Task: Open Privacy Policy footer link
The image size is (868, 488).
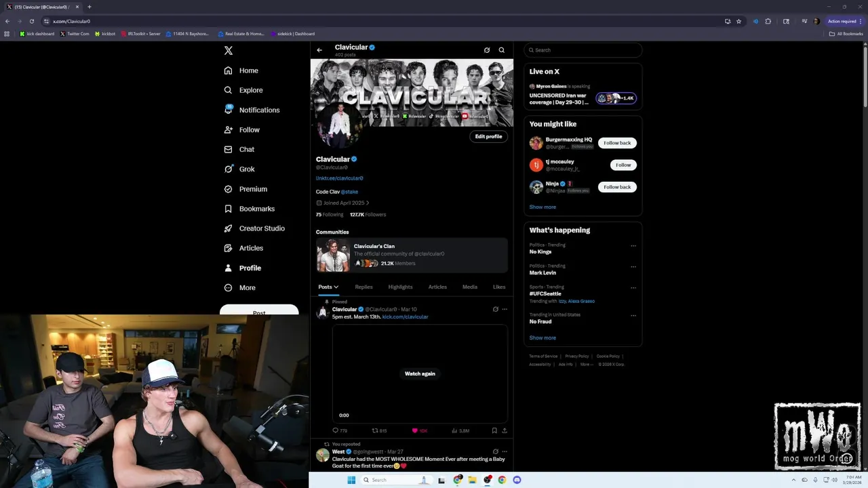Action: (577, 356)
